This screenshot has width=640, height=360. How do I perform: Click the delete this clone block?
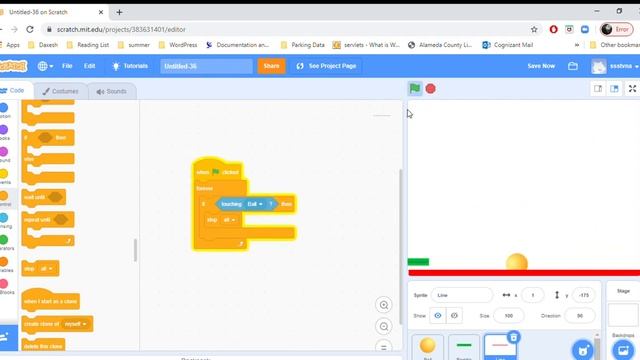(43, 345)
